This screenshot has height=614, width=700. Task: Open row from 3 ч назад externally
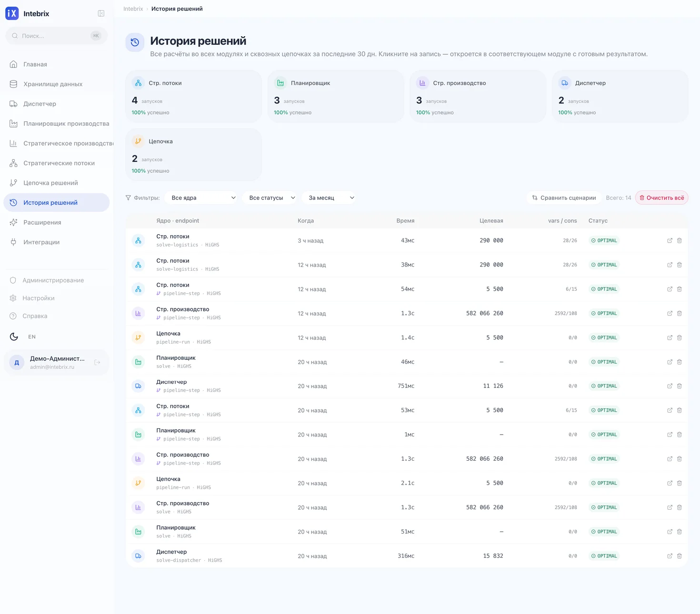tap(670, 241)
